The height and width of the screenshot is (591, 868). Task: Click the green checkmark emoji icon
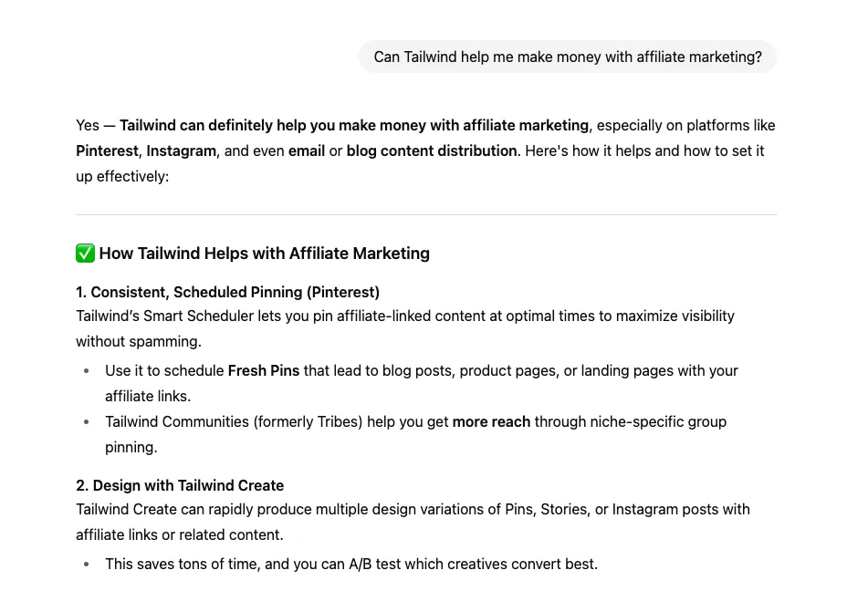coord(85,254)
